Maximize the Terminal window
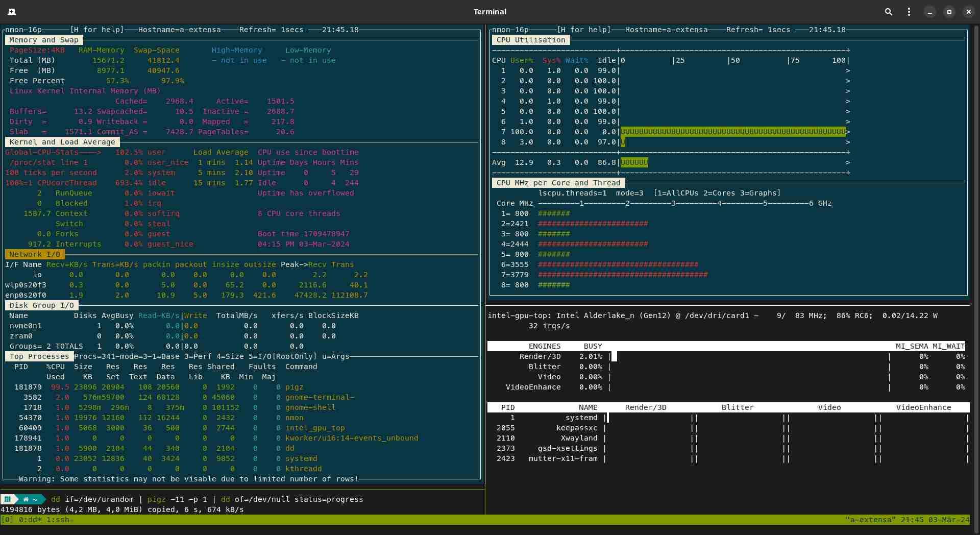Image resolution: width=980 pixels, height=535 pixels. pos(949,11)
